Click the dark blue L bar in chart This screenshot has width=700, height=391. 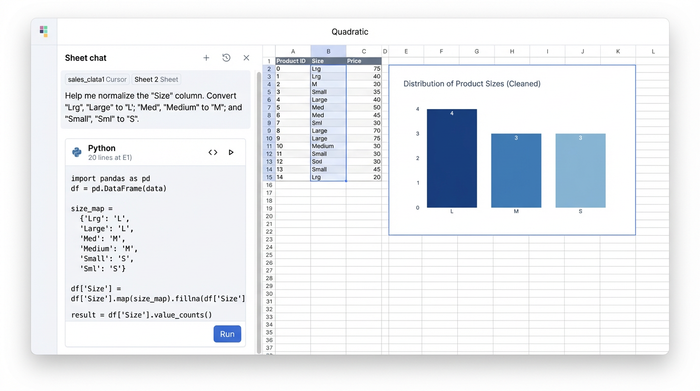tap(452, 158)
